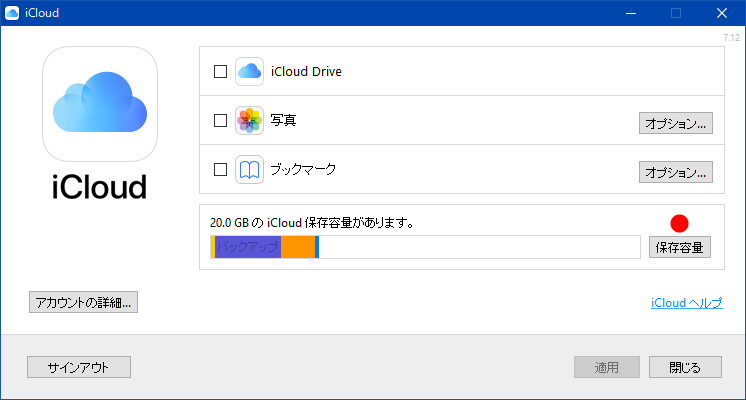Click the 保存容量 storage button

[680, 247]
